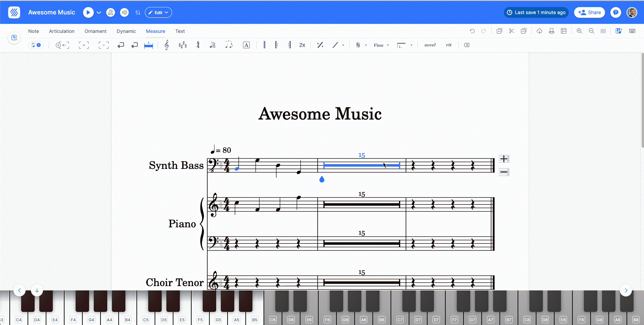644x325 pixels.
Task: Click the print score icon
Action: (x=552, y=31)
